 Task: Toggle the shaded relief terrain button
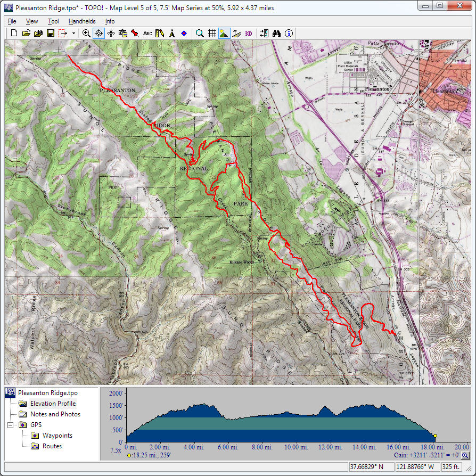[224, 33]
